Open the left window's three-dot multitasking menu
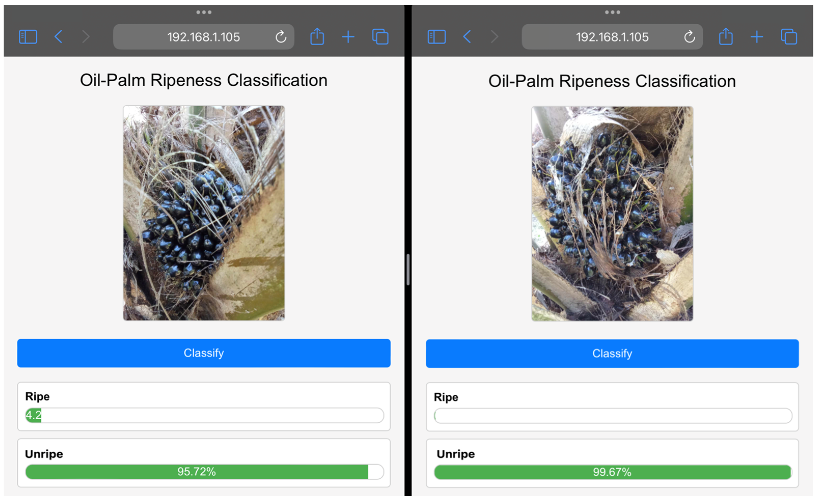Screen dimensions: 818x504 (x=204, y=12)
